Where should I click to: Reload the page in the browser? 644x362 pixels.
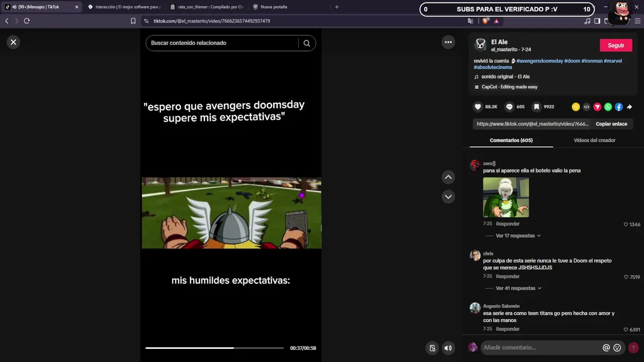click(27, 21)
